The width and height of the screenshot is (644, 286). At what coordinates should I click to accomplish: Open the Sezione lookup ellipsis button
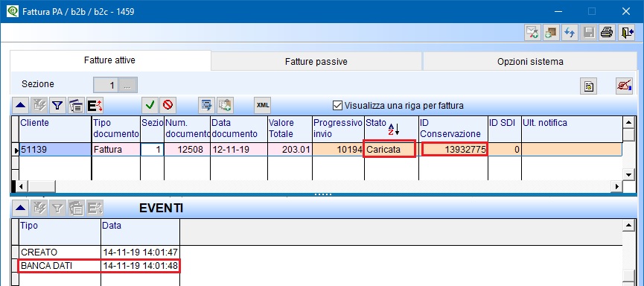[x=128, y=85]
